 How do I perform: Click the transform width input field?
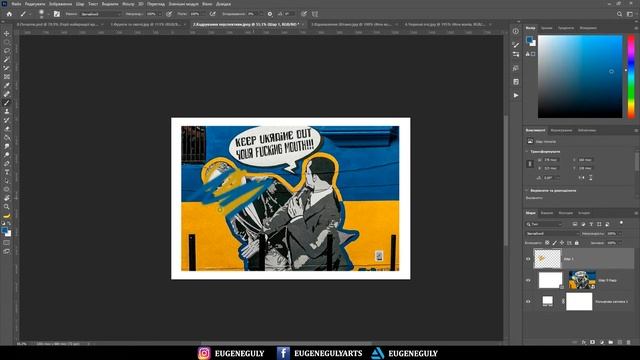[551, 160]
